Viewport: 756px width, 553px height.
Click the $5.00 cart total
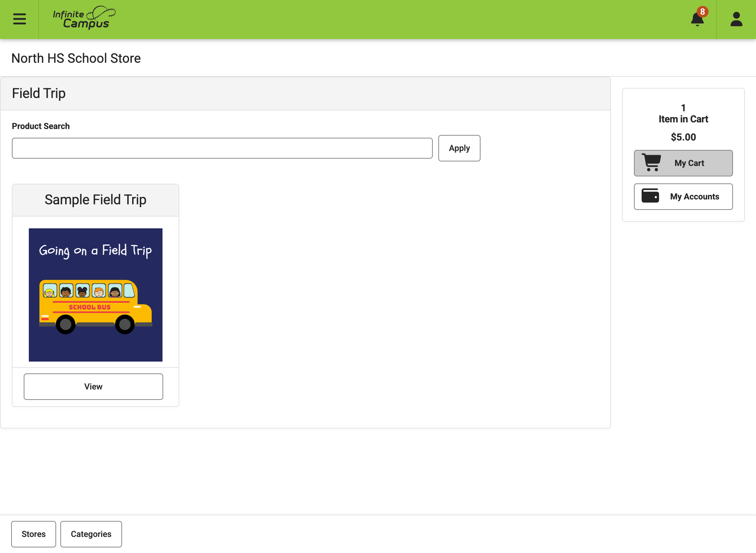683,137
